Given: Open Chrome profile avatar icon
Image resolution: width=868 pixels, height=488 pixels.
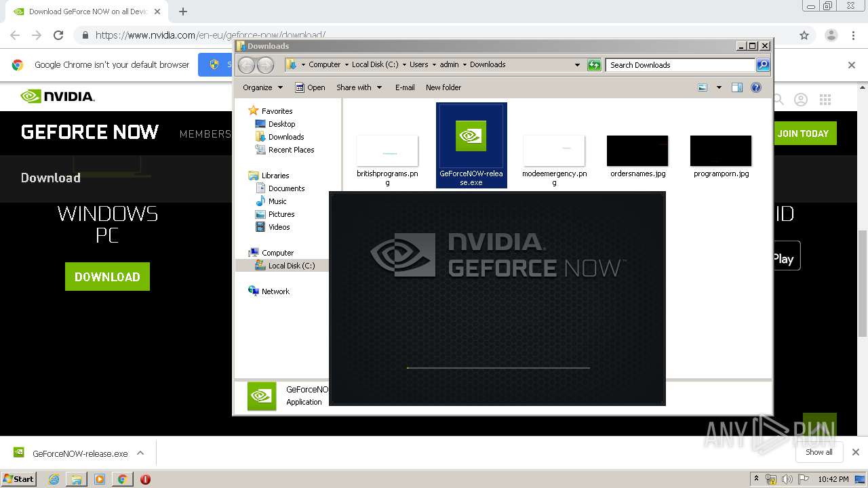Looking at the screenshot, I should pyautogui.click(x=831, y=35).
